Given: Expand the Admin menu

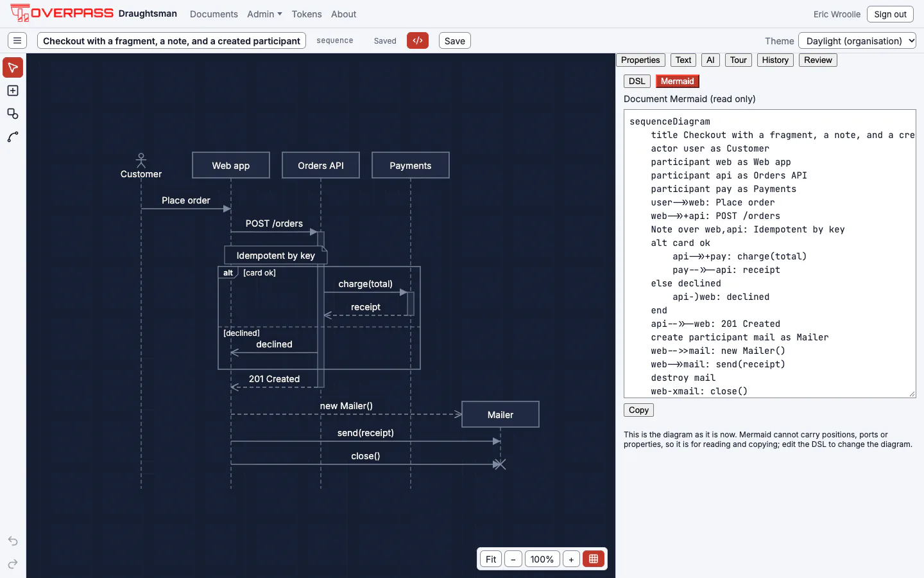Looking at the screenshot, I should (x=264, y=14).
